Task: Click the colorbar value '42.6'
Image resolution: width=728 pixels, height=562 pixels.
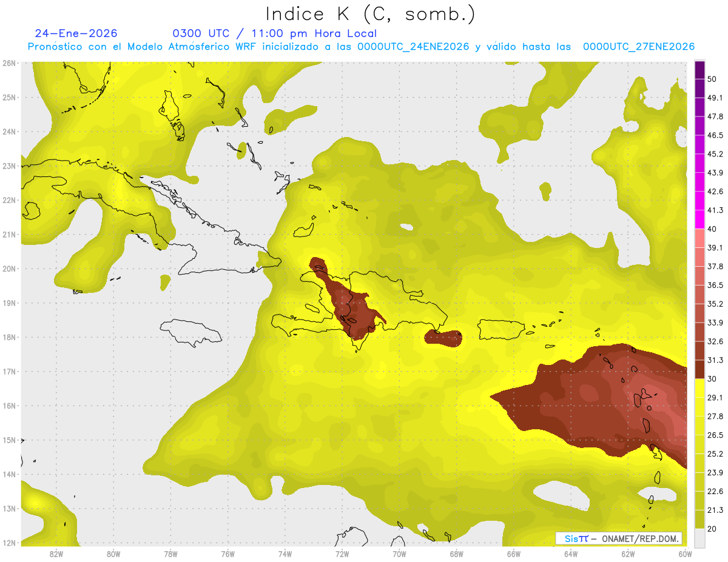Action: point(715,192)
